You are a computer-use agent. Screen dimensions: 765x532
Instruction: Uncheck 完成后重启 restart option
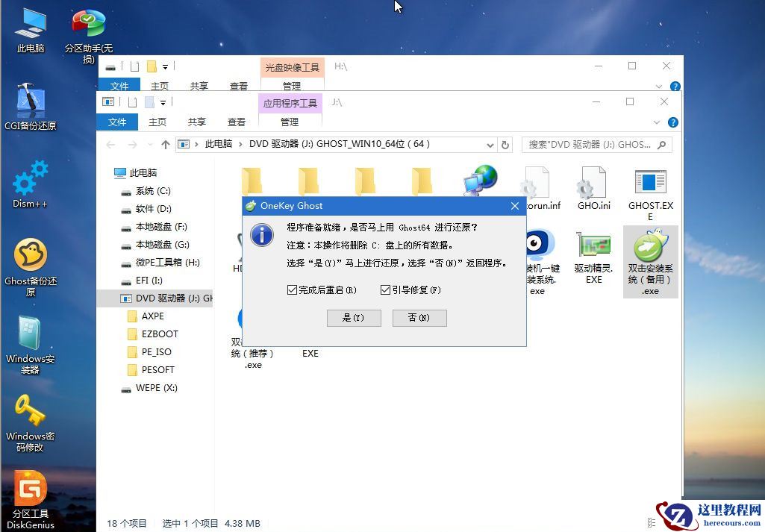point(293,290)
